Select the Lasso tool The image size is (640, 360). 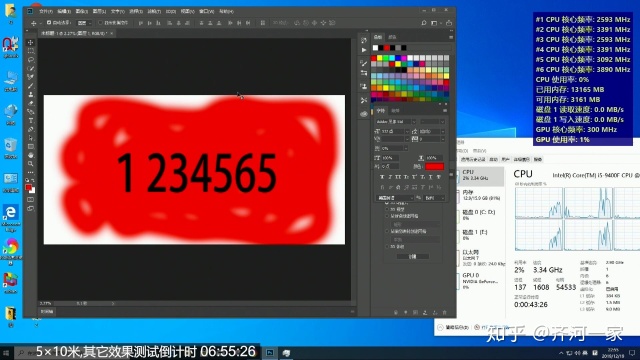pos(31,60)
